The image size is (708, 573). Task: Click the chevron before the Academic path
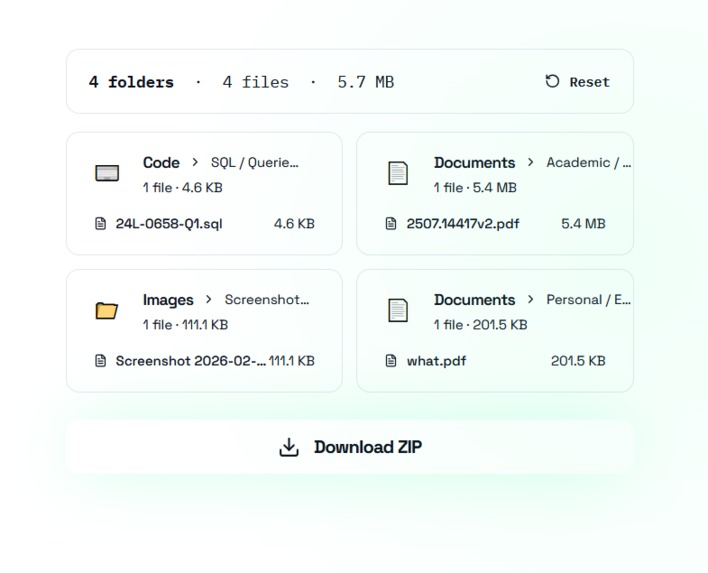[531, 162]
